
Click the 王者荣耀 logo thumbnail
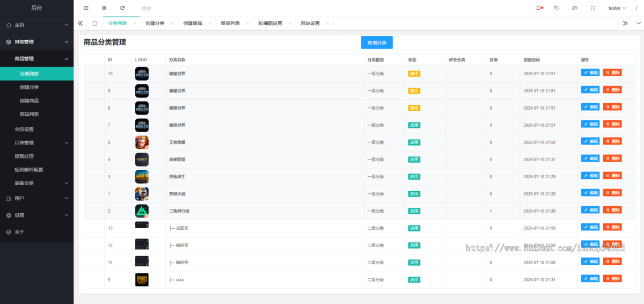tap(142, 142)
